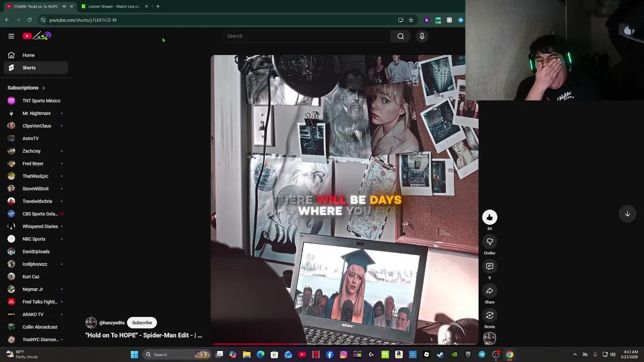Start voice search with the microphone
644x362 pixels.
point(422,36)
